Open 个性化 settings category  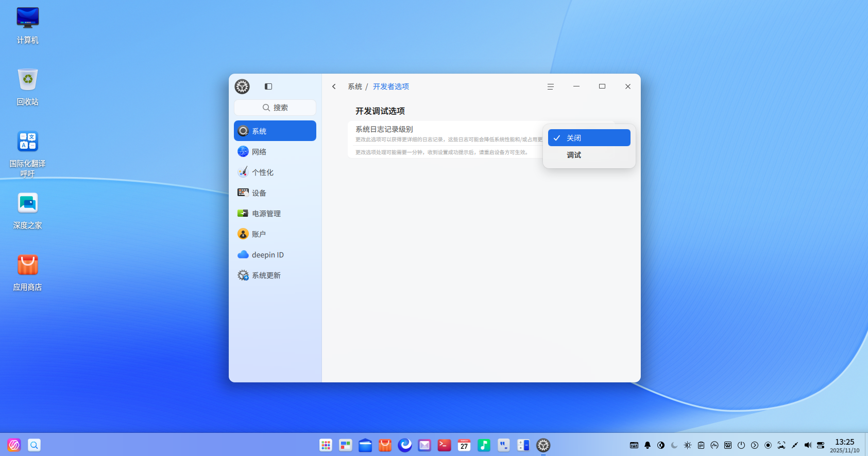click(x=275, y=172)
